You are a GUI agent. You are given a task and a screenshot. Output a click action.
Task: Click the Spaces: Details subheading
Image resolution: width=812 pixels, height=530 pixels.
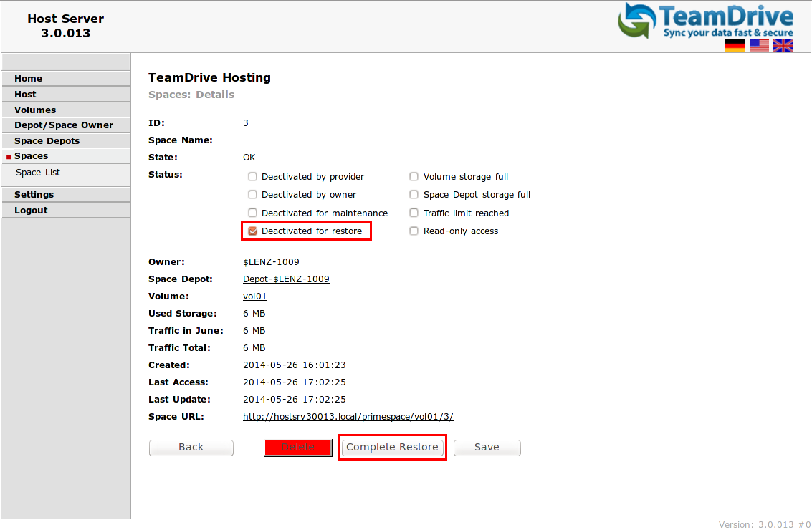(x=191, y=95)
